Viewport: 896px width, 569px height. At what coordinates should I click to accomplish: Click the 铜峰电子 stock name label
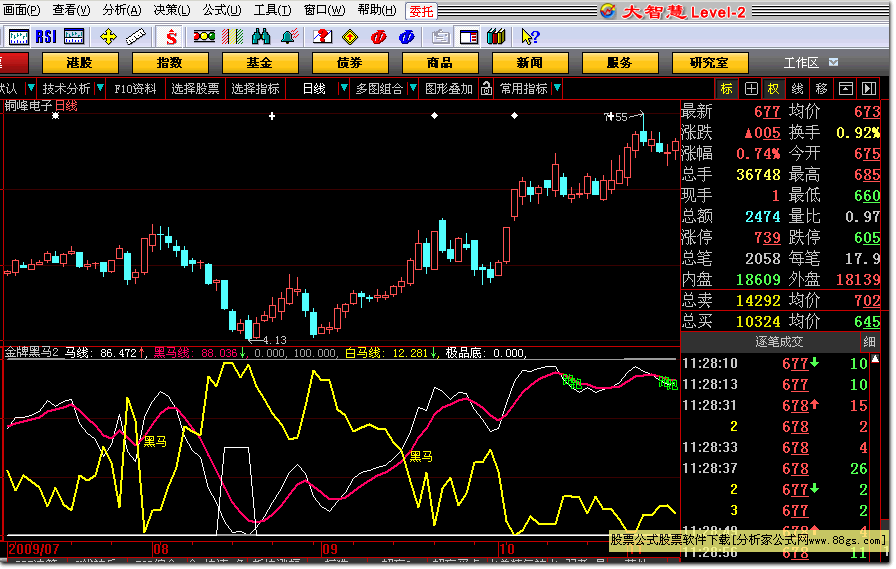pos(29,106)
